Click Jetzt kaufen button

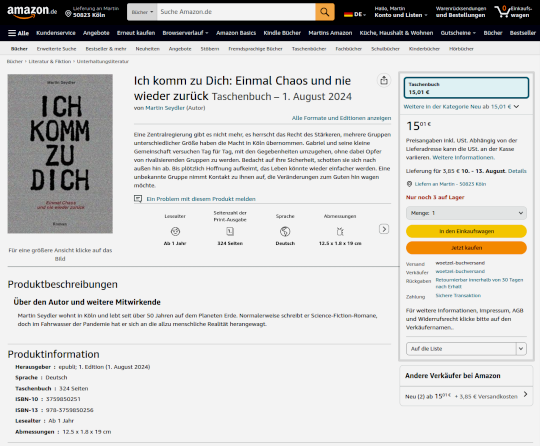click(x=466, y=248)
